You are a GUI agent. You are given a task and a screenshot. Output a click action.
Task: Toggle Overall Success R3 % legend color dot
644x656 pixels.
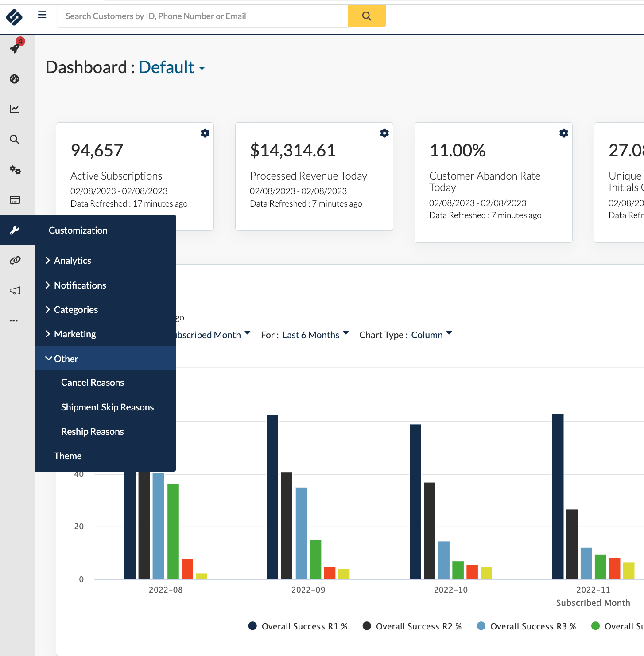481,626
